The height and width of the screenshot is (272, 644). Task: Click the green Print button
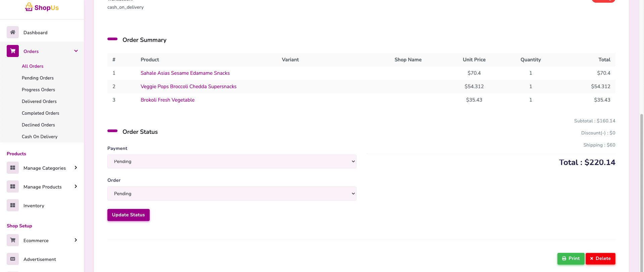[x=571, y=259]
